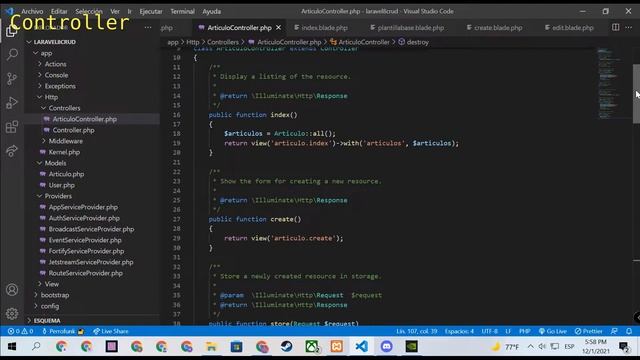
Task: Open the Source Control view
Action: click(12, 78)
